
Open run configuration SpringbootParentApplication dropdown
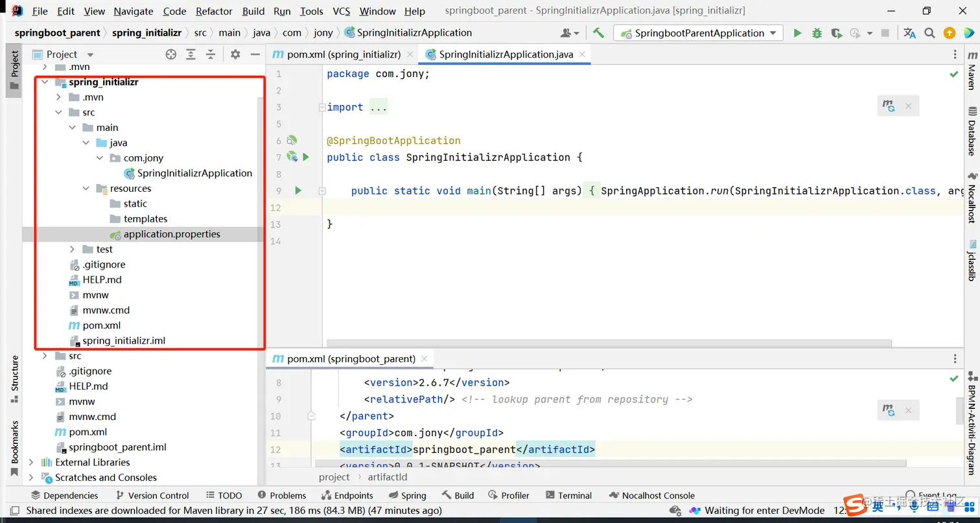click(698, 33)
